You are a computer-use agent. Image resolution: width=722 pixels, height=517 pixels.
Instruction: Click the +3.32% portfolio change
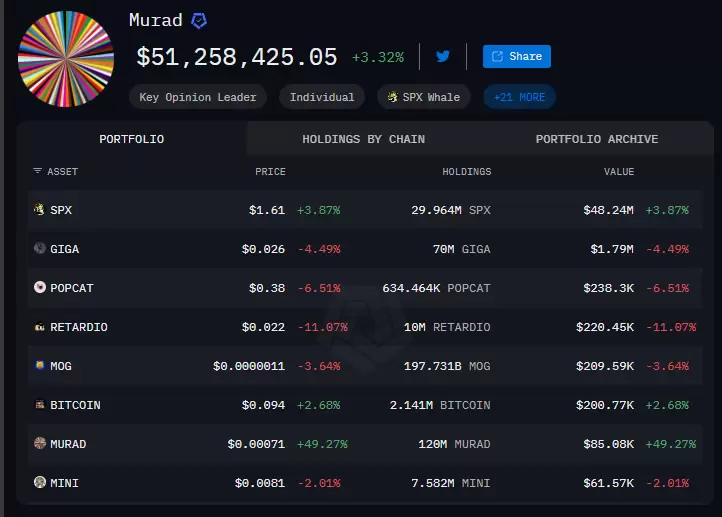coord(378,57)
